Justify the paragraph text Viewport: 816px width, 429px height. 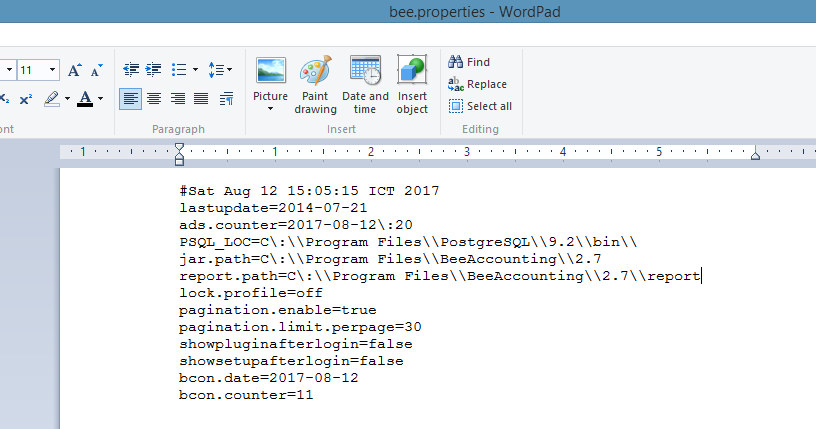[201, 98]
